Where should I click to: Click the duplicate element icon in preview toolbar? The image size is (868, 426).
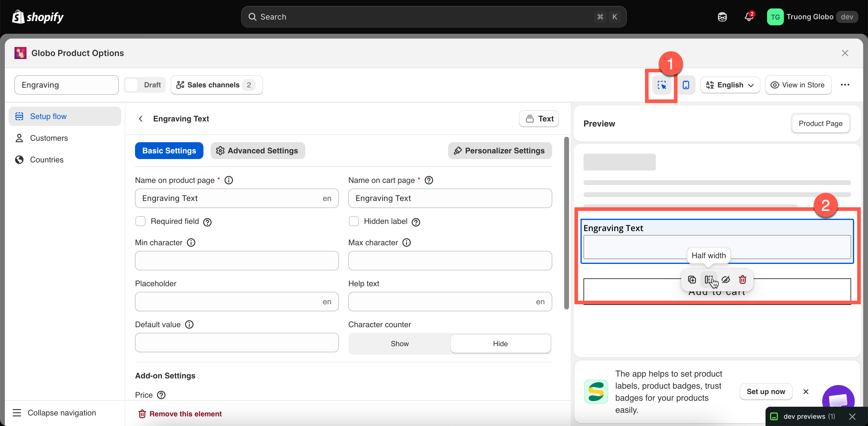692,279
